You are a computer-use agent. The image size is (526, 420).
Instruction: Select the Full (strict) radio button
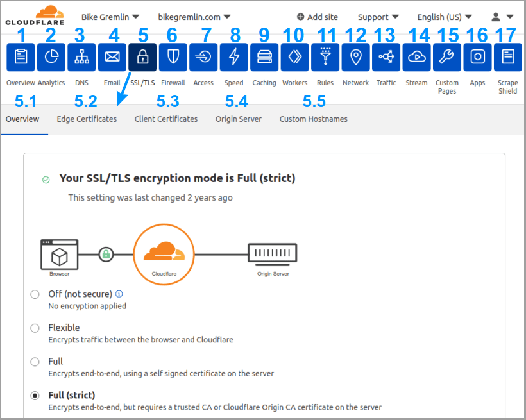35,396
